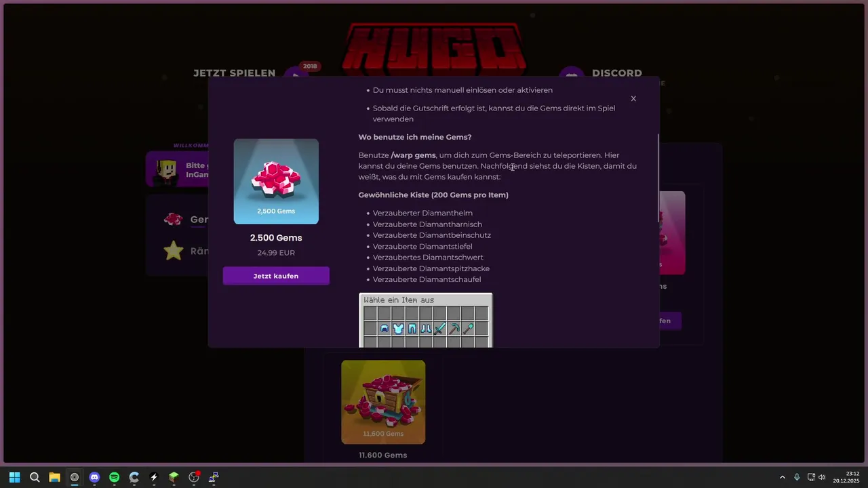Viewport: 868px width, 488px height.
Task: Select the diamond pickaxe icon in inventory
Action: pyautogui.click(x=454, y=329)
